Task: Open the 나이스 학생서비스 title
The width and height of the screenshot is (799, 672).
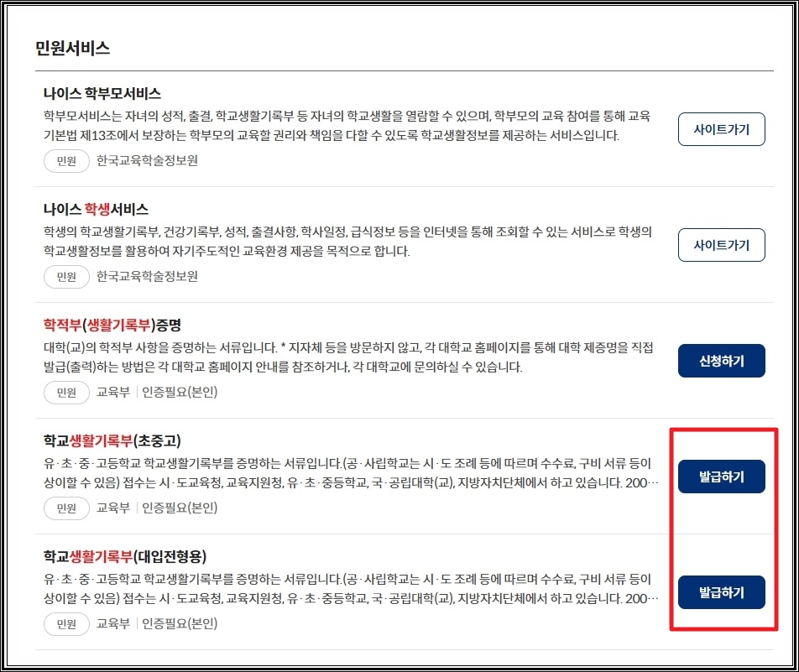Action: coord(96,209)
